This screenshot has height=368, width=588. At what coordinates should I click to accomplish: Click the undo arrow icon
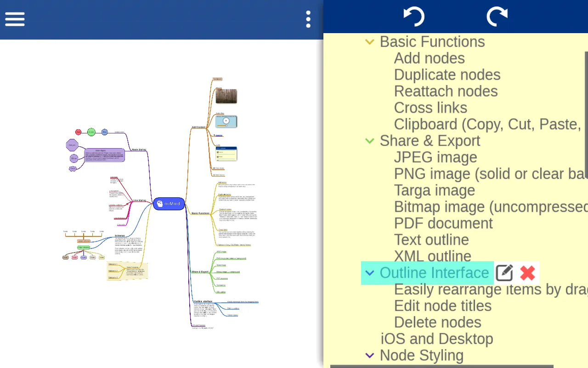click(413, 17)
